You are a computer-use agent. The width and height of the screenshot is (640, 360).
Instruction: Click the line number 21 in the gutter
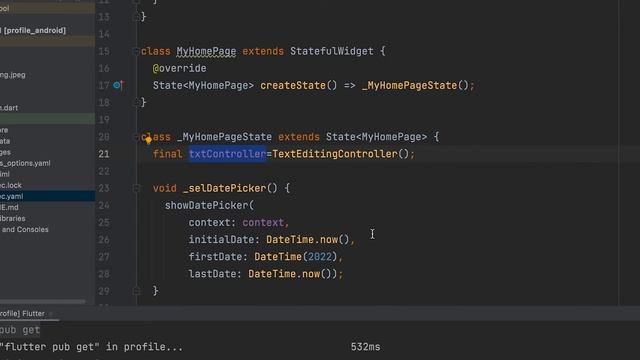pos(104,154)
